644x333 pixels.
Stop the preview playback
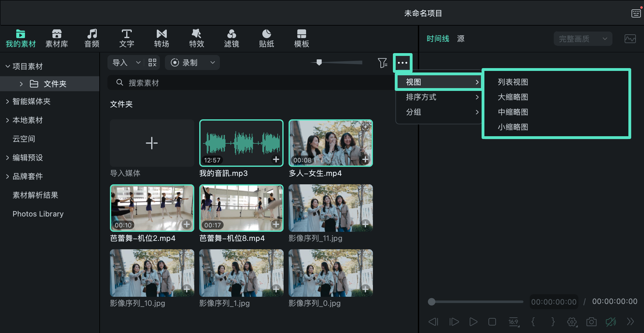click(492, 321)
